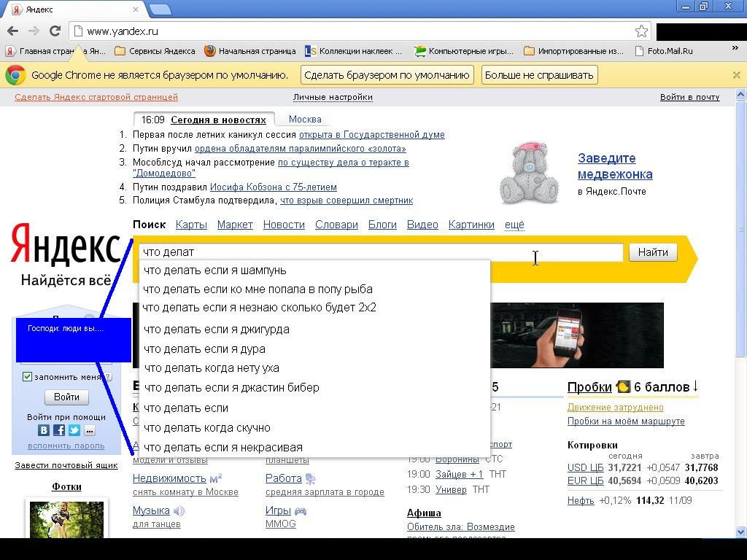
Task: Select suggestion 'что делать если я джигурда'
Action: (x=314, y=329)
